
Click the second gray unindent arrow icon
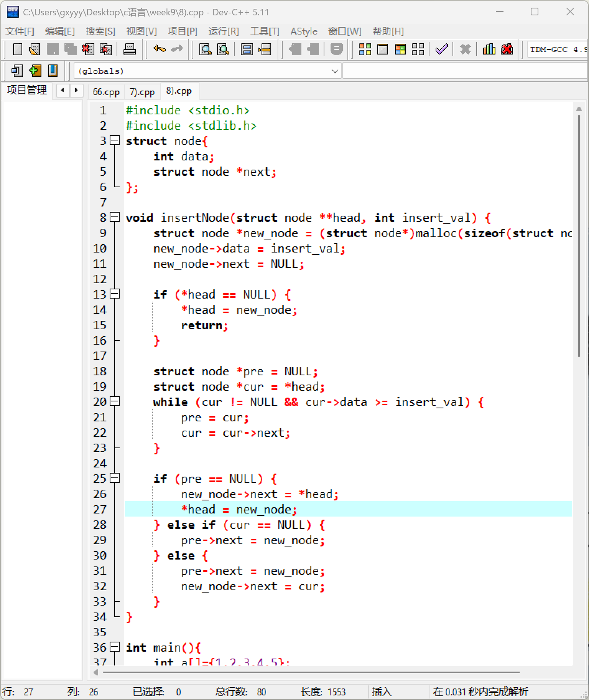[x=313, y=49]
